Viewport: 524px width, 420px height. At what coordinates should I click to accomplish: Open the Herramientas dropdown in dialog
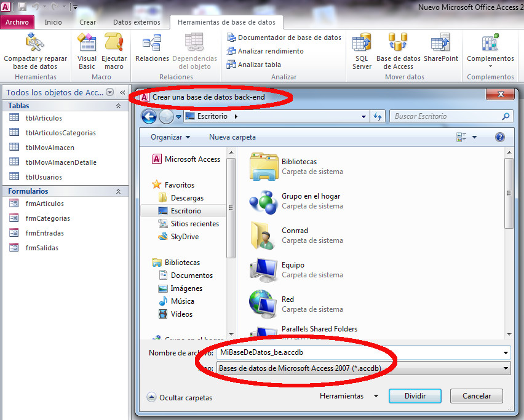click(349, 396)
